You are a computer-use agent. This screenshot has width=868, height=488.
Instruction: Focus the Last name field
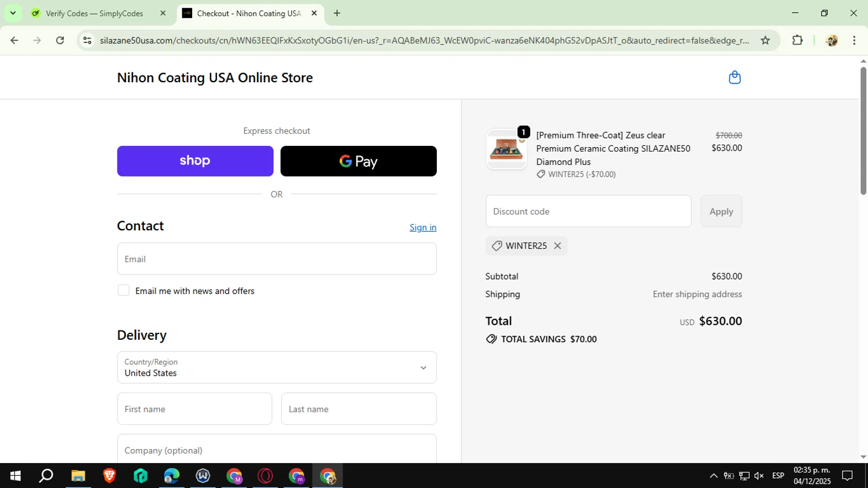click(359, 409)
